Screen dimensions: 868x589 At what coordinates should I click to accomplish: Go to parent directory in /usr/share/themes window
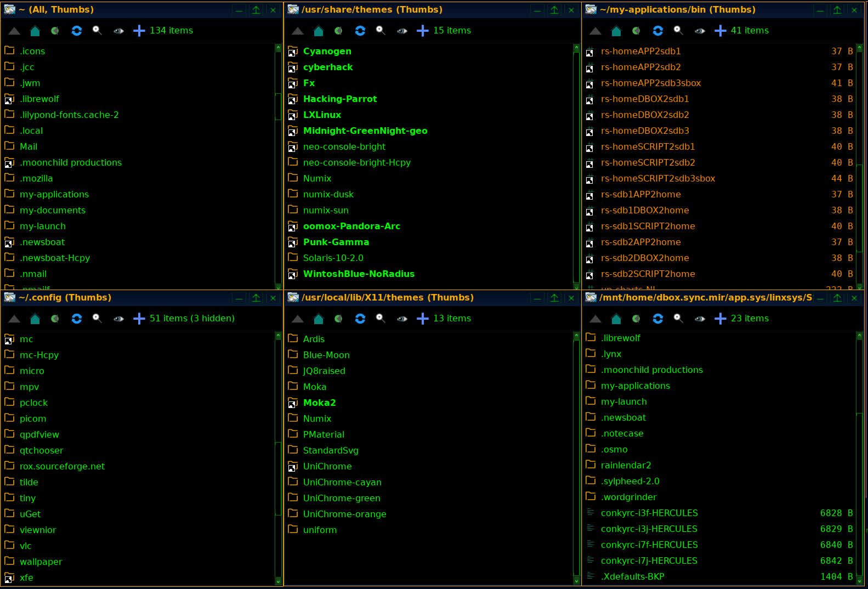(298, 31)
